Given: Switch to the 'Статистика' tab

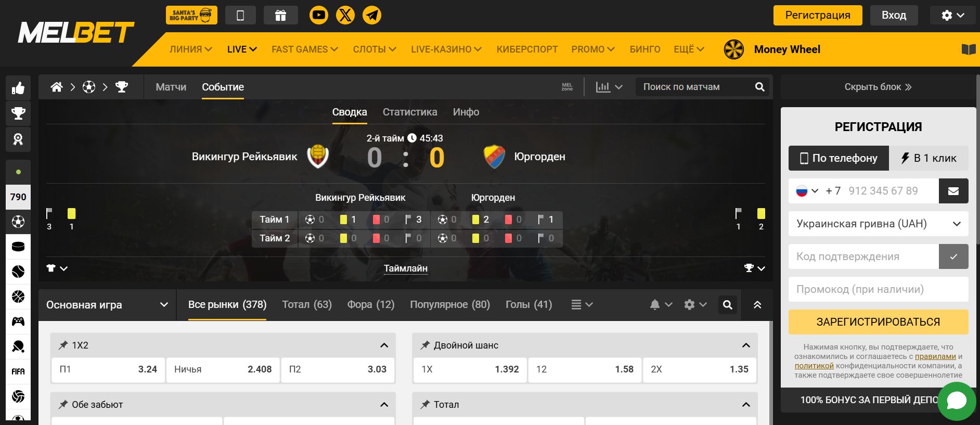Looking at the screenshot, I should tap(410, 112).
